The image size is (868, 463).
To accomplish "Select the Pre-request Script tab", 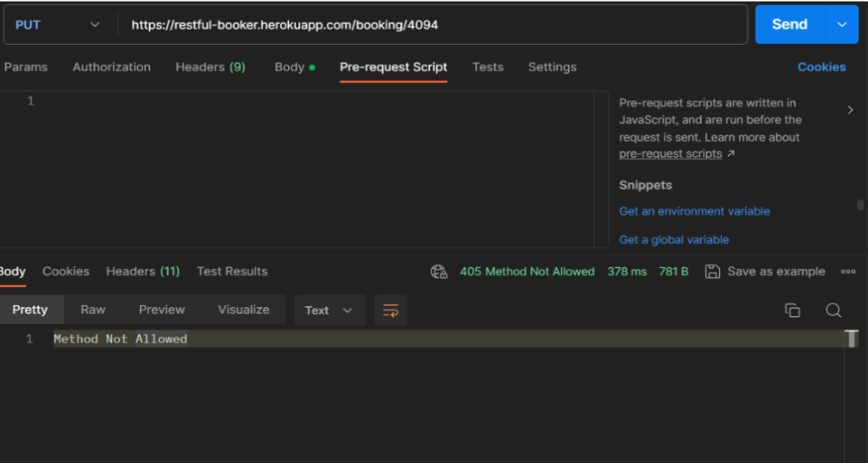I will pos(393,67).
